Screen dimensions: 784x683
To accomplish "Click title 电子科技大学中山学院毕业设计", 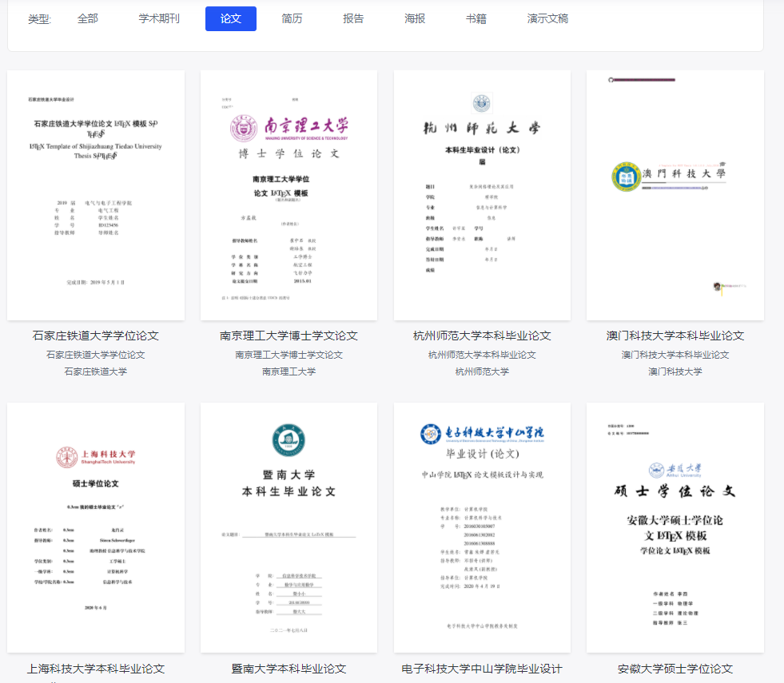I will [x=482, y=669].
